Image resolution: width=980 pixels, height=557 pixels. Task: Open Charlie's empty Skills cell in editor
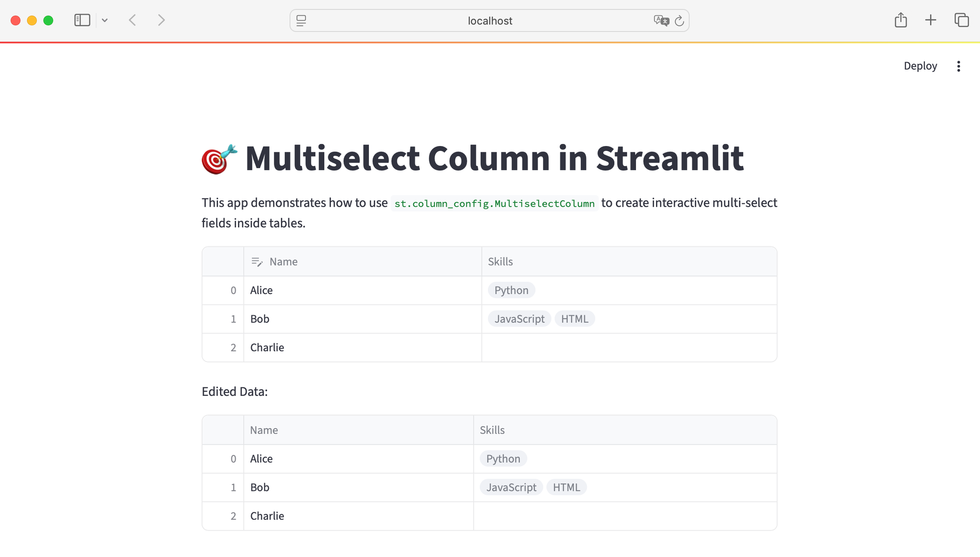click(x=629, y=348)
